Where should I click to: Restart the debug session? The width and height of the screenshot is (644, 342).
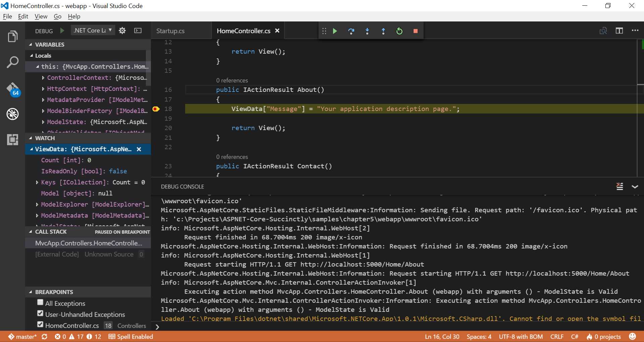point(399,31)
